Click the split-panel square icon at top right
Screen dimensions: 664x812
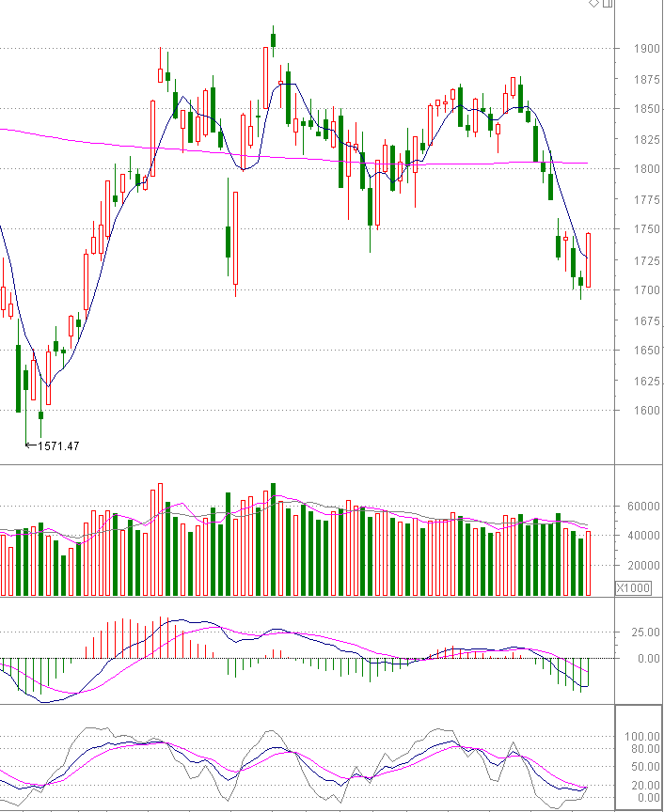[607, 4]
